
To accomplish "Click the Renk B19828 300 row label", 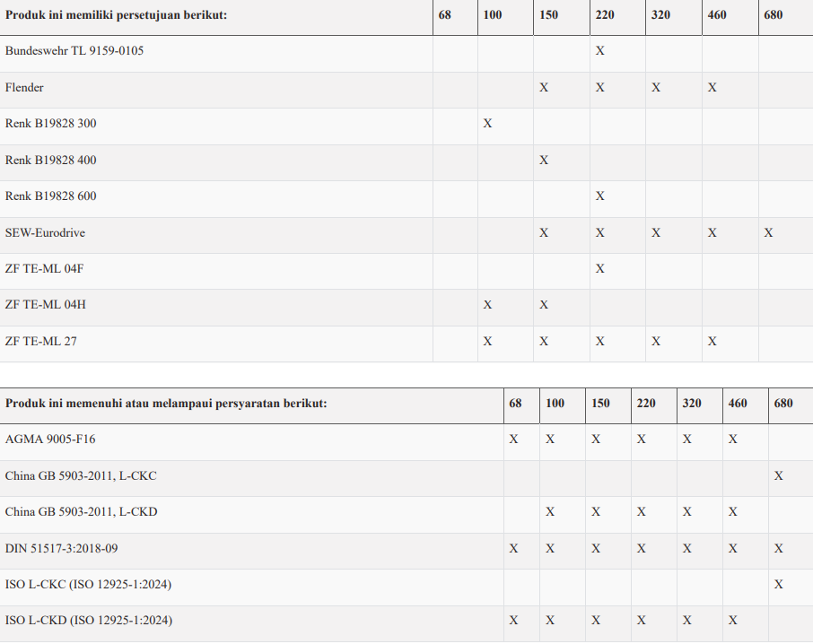I will (x=51, y=124).
